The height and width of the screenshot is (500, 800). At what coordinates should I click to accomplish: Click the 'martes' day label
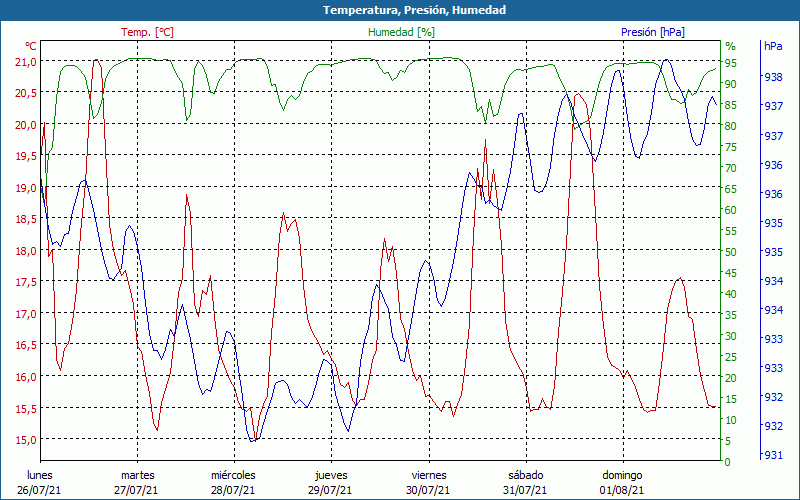[x=138, y=476]
